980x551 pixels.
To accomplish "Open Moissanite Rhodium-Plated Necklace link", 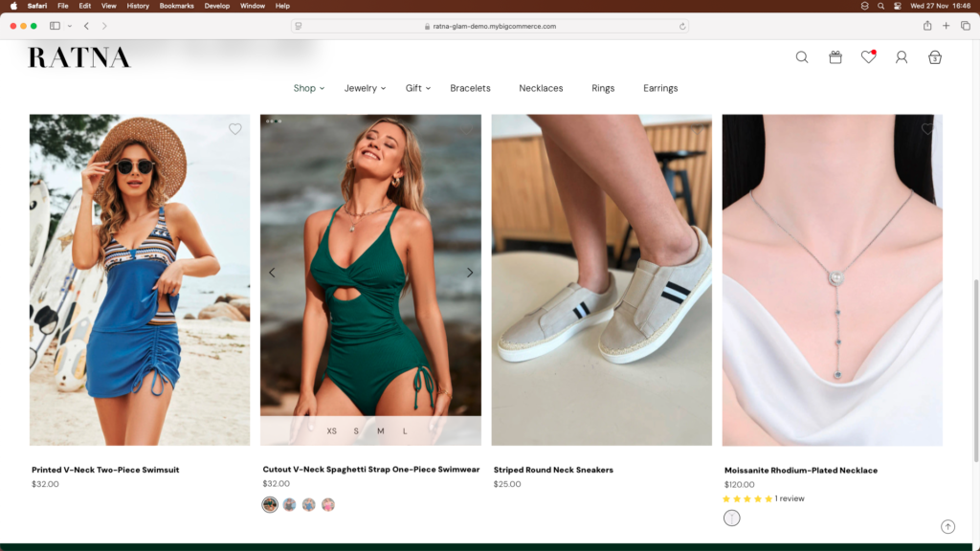I will (801, 471).
